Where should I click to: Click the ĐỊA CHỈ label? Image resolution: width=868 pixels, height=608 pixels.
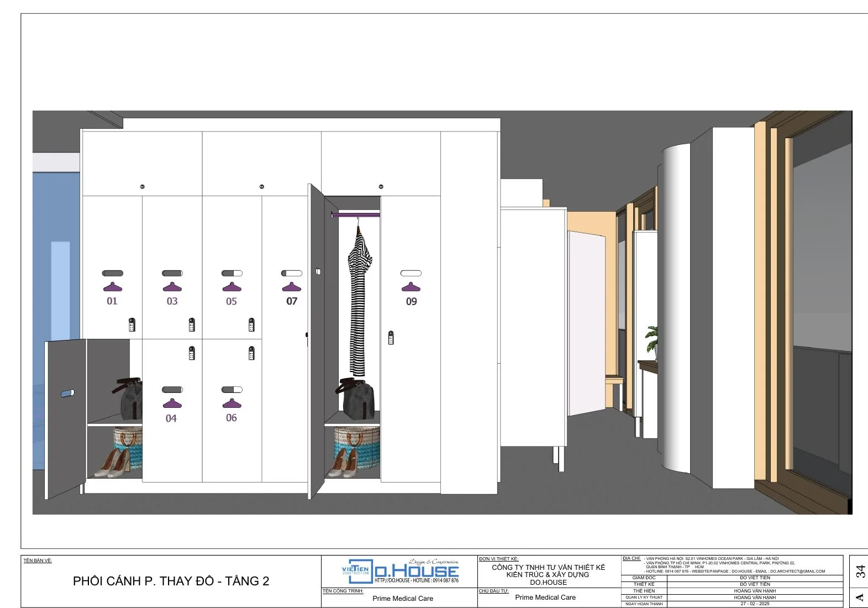coord(632,558)
